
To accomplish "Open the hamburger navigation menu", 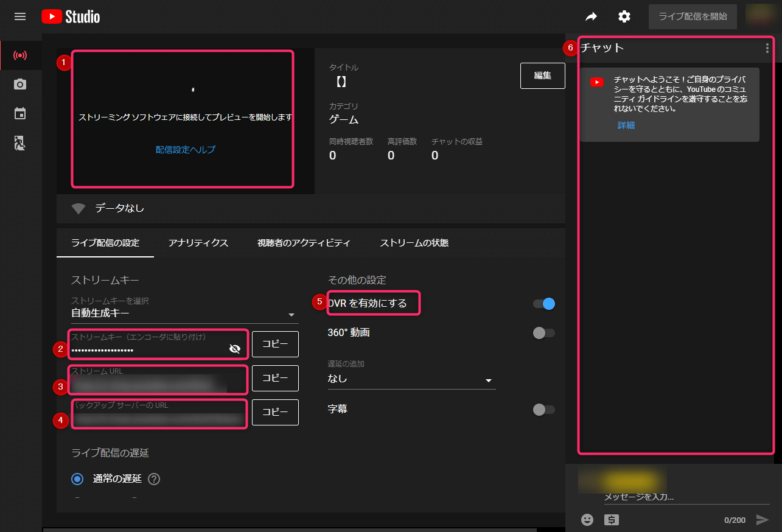I will [x=20, y=16].
